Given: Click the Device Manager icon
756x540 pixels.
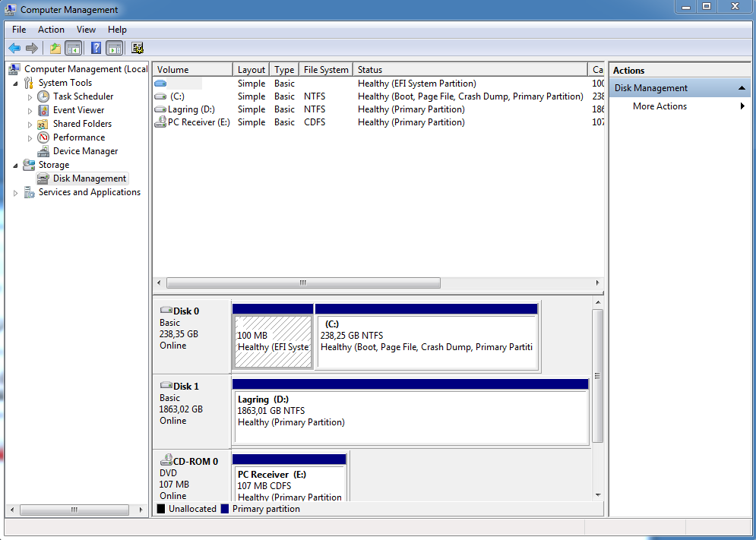Looking at the screenshot, I should click(43, 151).
